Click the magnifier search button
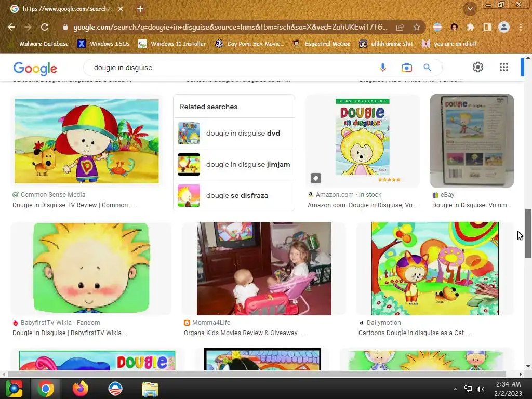532x399 pixels. coord(428,68)
